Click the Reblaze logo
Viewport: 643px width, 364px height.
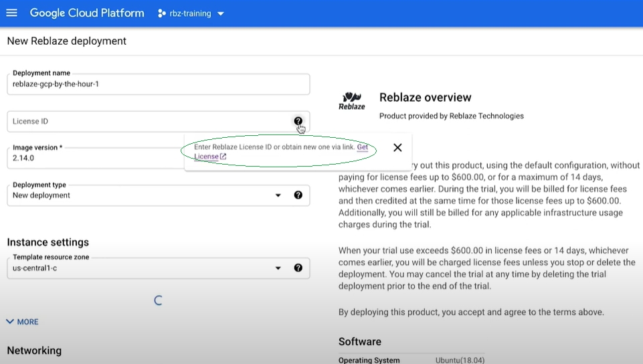click(352, 101)
